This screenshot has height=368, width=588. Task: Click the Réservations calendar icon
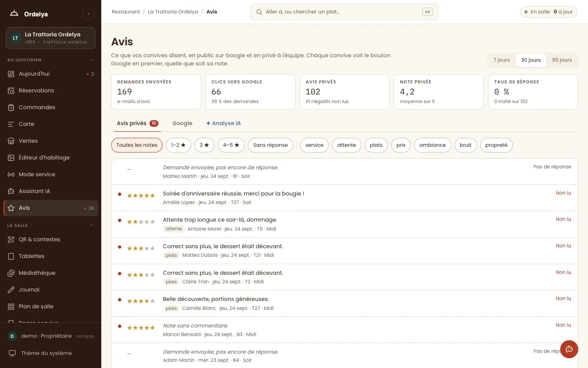click(11, 91)
